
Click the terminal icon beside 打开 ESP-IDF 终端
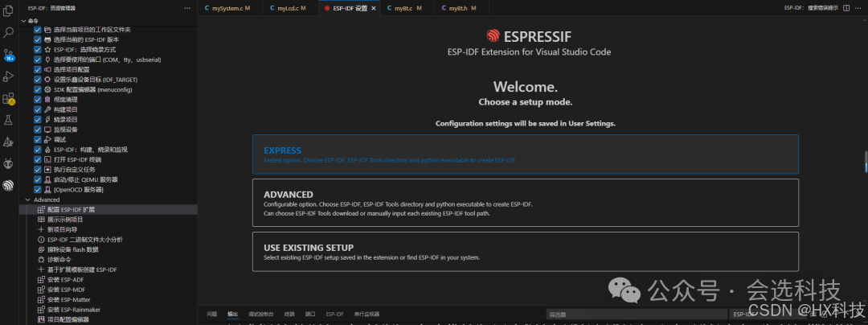[x=47, y=159]
